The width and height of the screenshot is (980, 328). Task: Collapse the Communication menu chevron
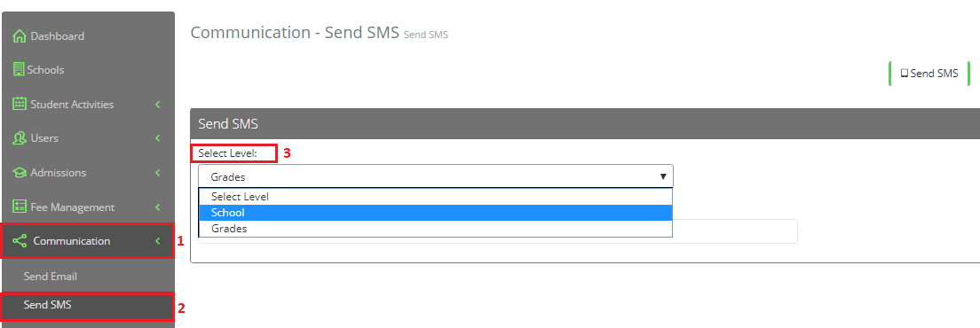158,241
